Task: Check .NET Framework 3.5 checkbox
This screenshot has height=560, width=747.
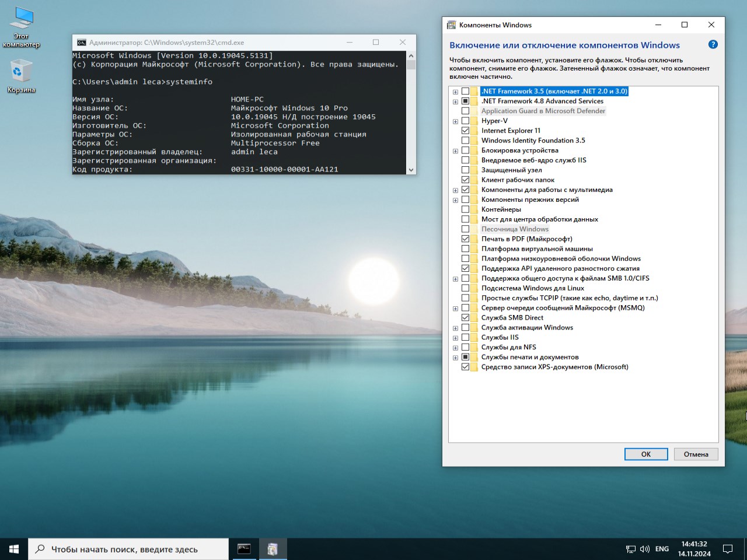Action: 465,91
